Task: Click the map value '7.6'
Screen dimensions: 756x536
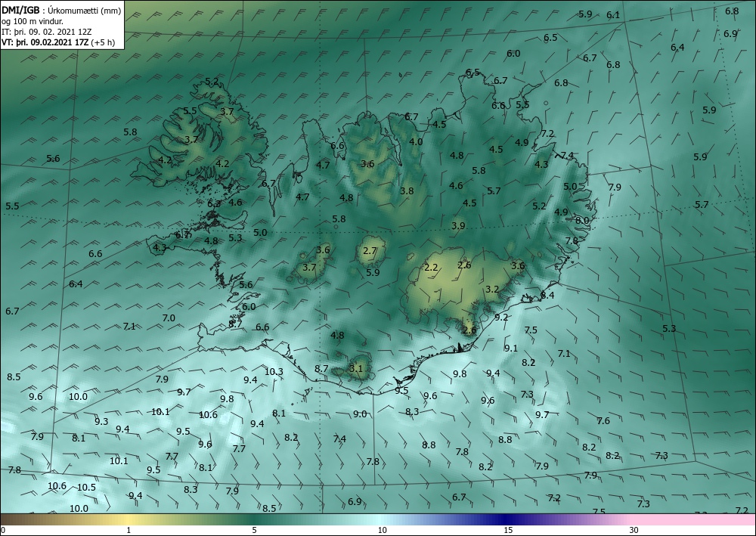Action: coord(603,421)
